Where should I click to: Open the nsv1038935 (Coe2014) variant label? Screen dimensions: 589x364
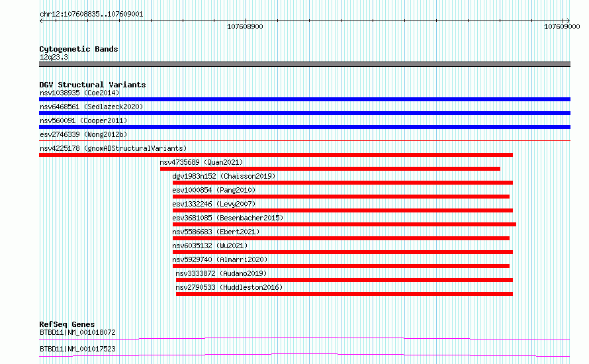(x=79, y=93)
